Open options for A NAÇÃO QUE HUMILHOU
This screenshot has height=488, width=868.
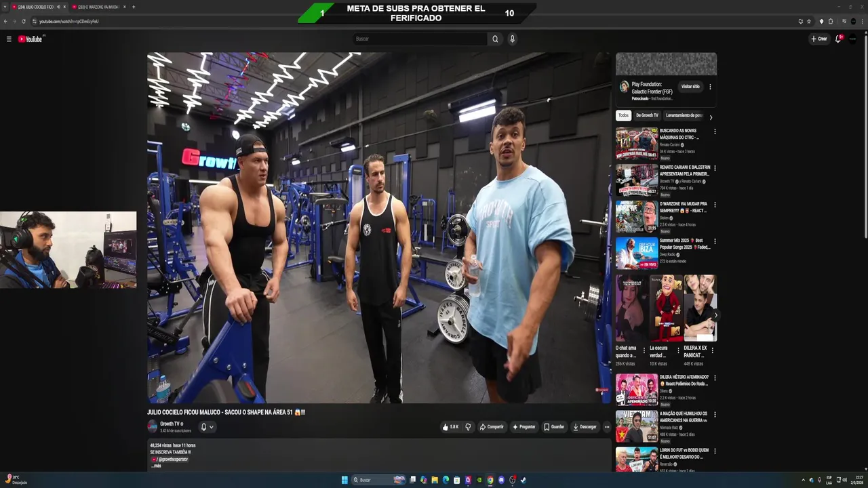point(714,414)
